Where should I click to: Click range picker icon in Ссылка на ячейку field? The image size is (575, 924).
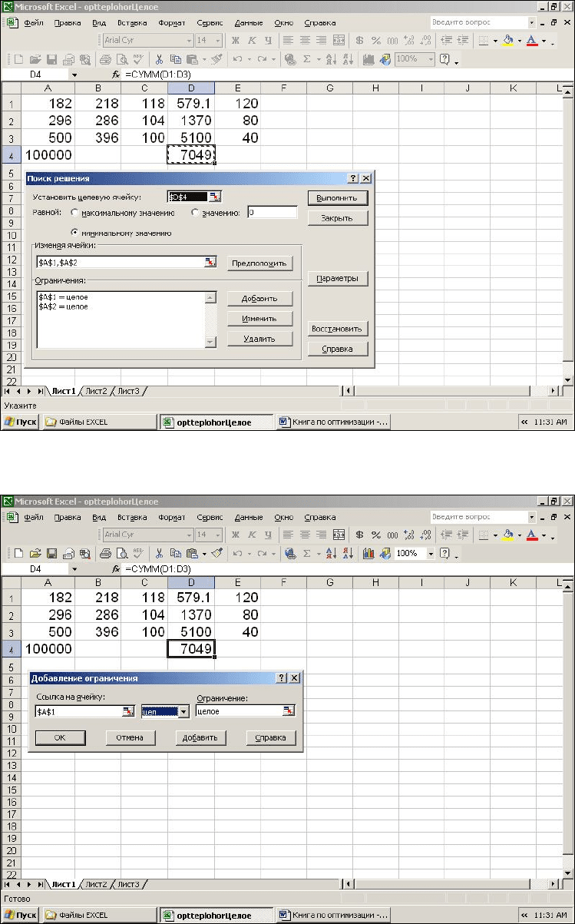(128, 711)
